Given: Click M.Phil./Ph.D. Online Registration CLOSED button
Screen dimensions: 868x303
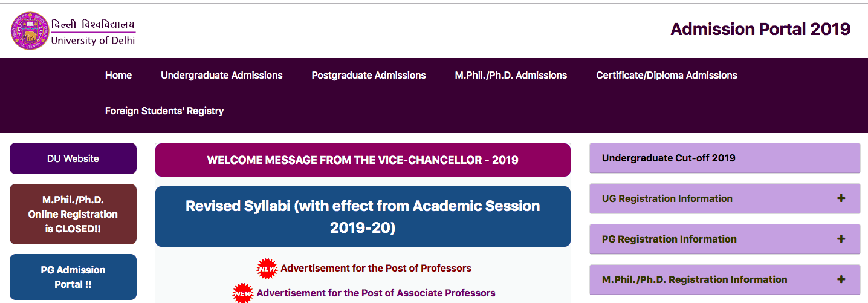Looking at the screenshot, I should (73, 214).
